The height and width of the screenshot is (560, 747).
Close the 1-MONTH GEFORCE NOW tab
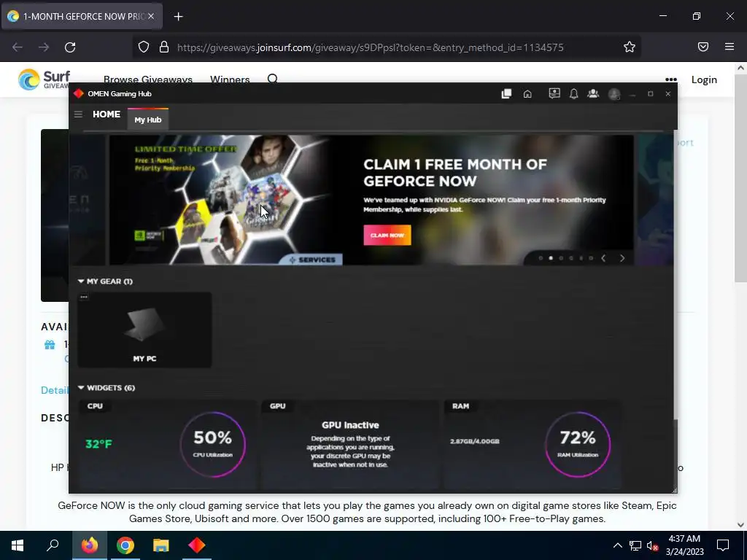[x=151, y=16]
